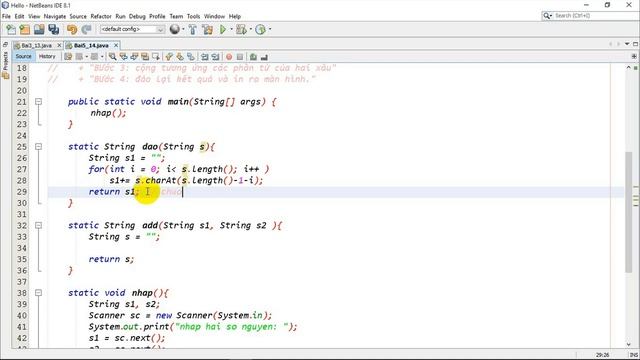Jump to Last Edit location in the editor toolbar
Screen dimensions: 640x360
(68, 57)
